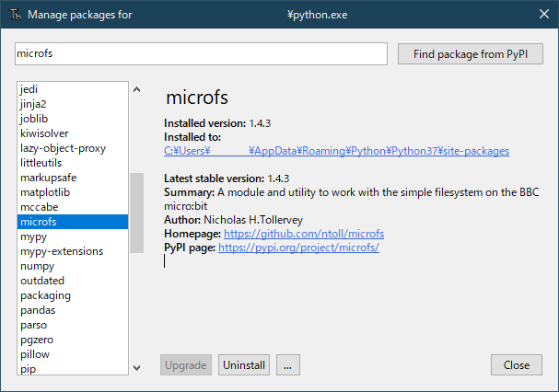Click the Summary description text
Viewport: 559px width, 392px height.
point(352,199)
